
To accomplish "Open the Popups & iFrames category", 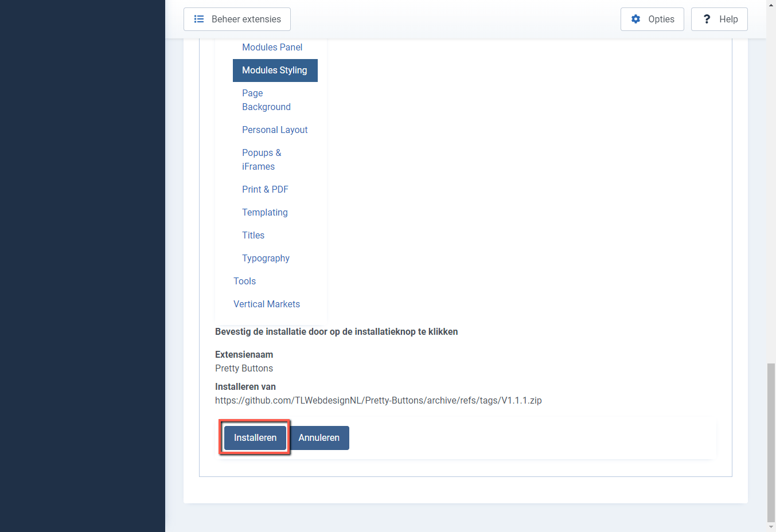I will pos(262,159).
